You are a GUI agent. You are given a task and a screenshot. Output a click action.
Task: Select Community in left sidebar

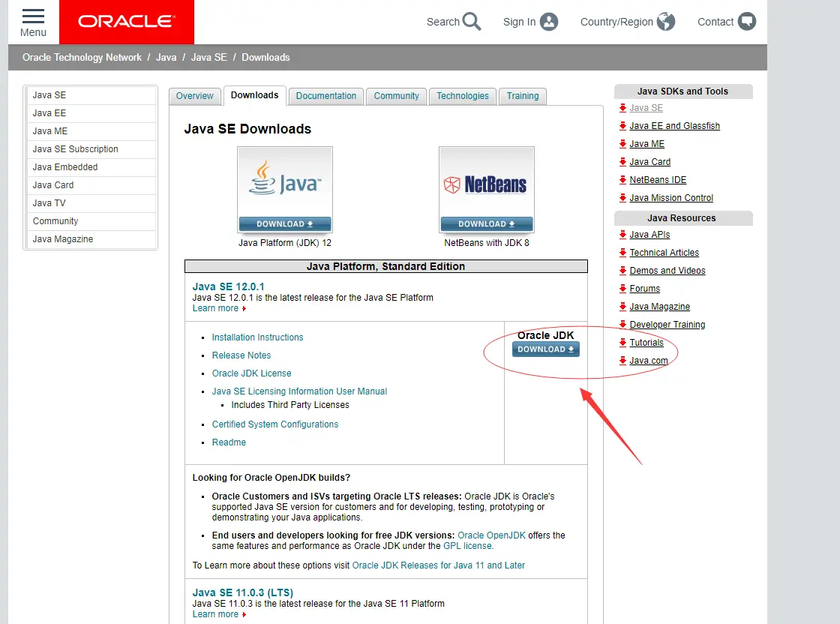[x=91, y=221]
